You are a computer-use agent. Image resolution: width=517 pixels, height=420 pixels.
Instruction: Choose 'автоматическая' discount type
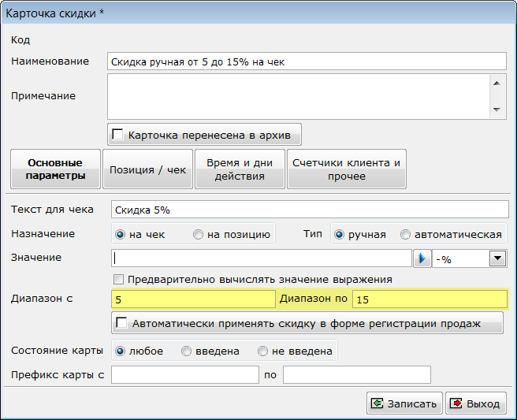pos(405,234)
